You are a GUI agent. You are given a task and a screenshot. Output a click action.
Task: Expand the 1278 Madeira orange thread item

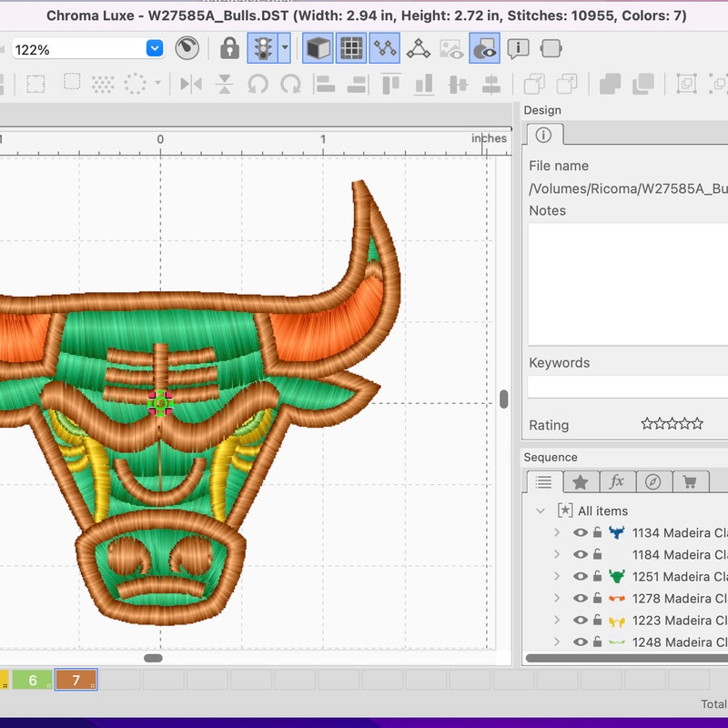coord(557,597)
